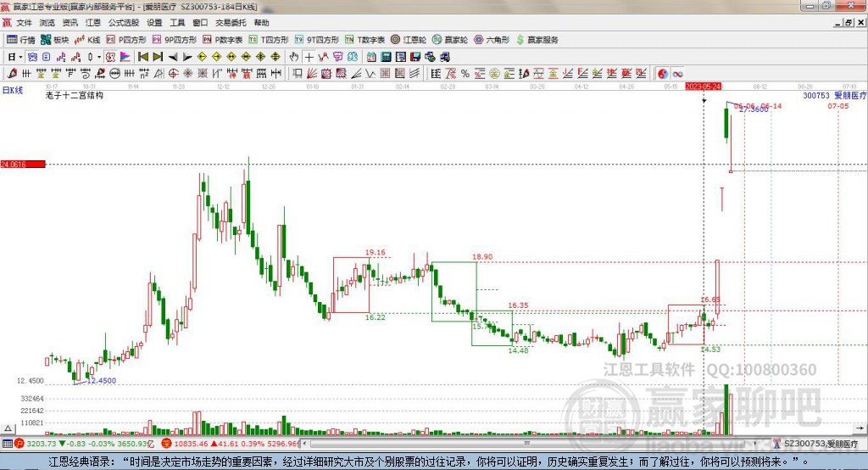868x470 pixels.
Task: Click the up-triangle button beside volume panel
Action: click(8, 428)
